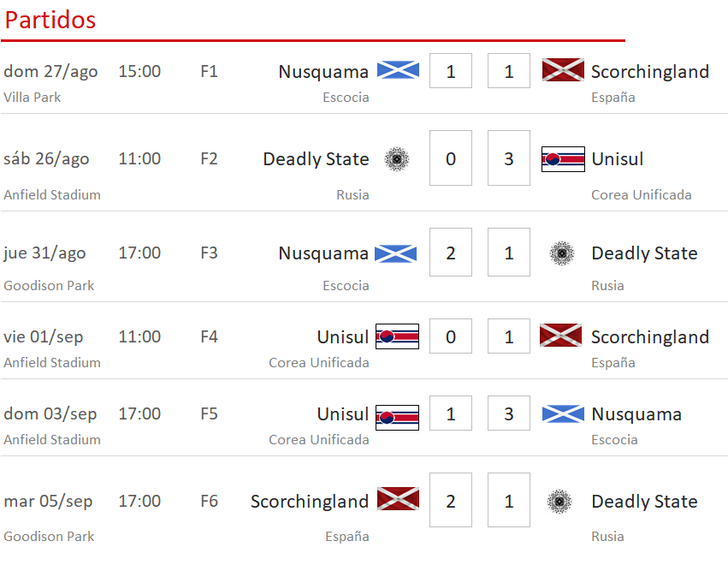
Task: Click Nusquama's Scotland flag in match F1
Action: click(398, 70)
